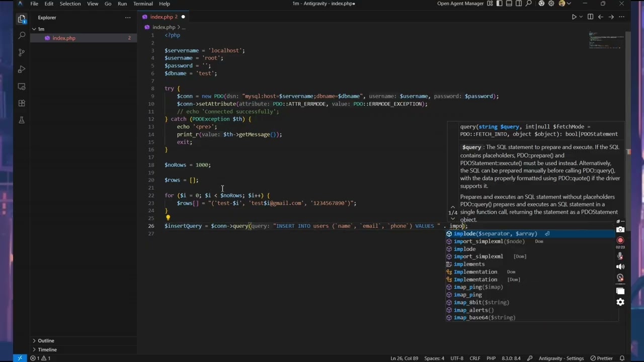Split the editor to the right

[590, 17]
